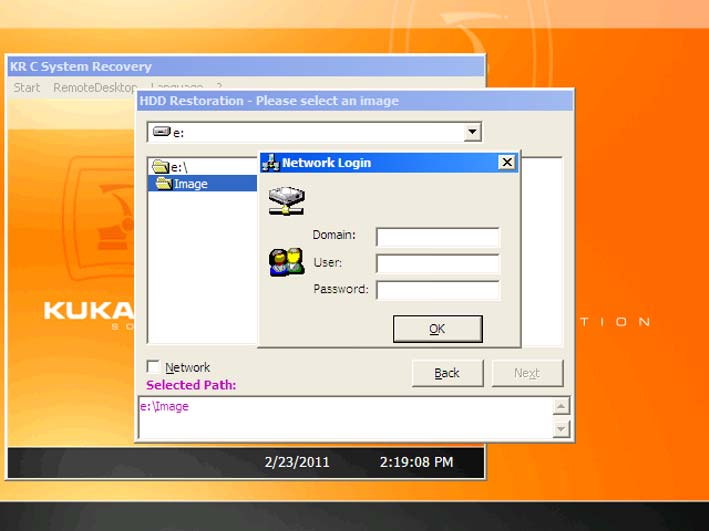Focus the Domain input field
The height and width of the screenshot is (531, 709).
click(x=437, y=236)
